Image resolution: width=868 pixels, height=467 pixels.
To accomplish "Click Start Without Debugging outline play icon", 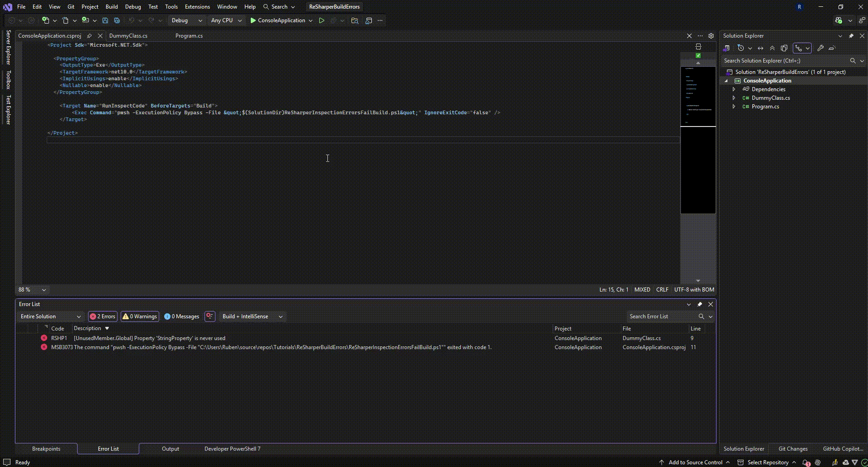I will click(x=322, y=20).
